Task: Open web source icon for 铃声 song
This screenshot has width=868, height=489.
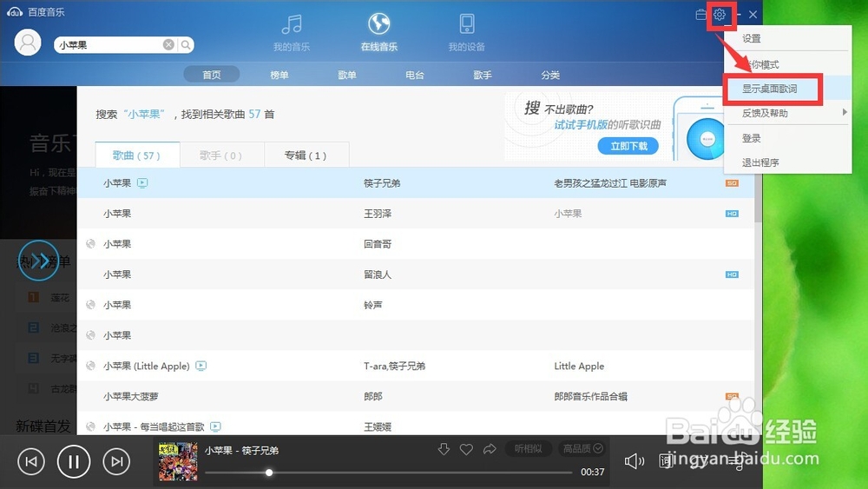Action: click(91, 305)
